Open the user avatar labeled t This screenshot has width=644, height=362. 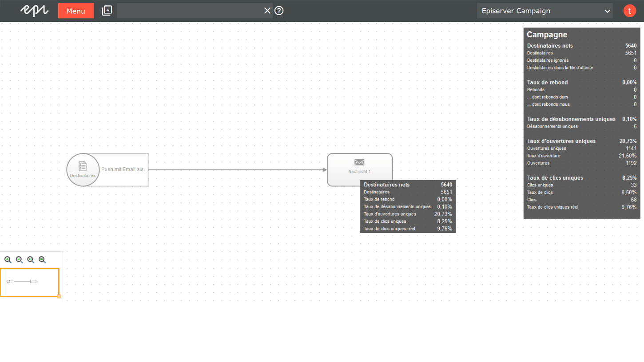[x=630, y=11]
